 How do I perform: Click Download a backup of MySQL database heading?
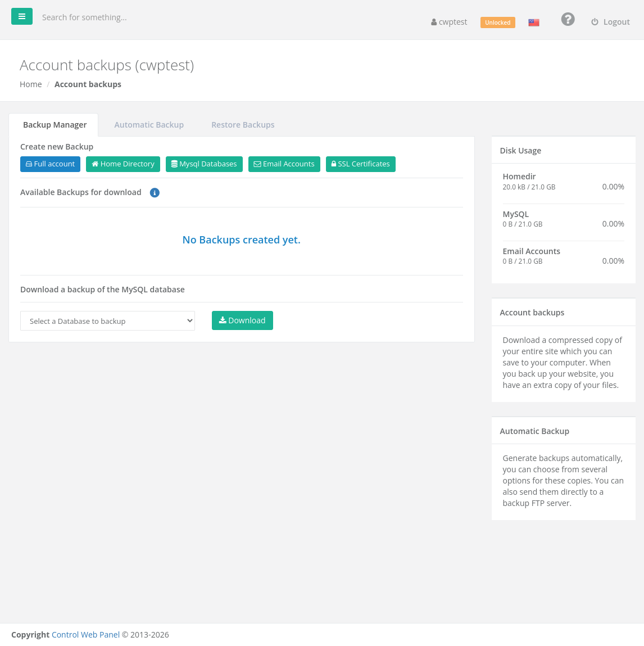[x=102, y=290]
